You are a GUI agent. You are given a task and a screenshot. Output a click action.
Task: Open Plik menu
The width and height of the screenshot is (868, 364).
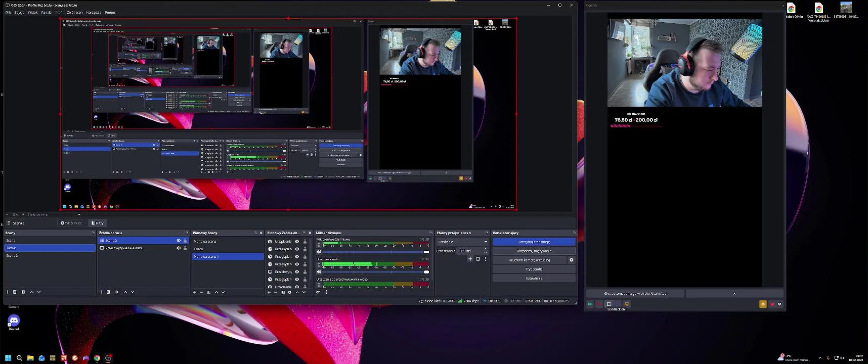pos(8,12)
